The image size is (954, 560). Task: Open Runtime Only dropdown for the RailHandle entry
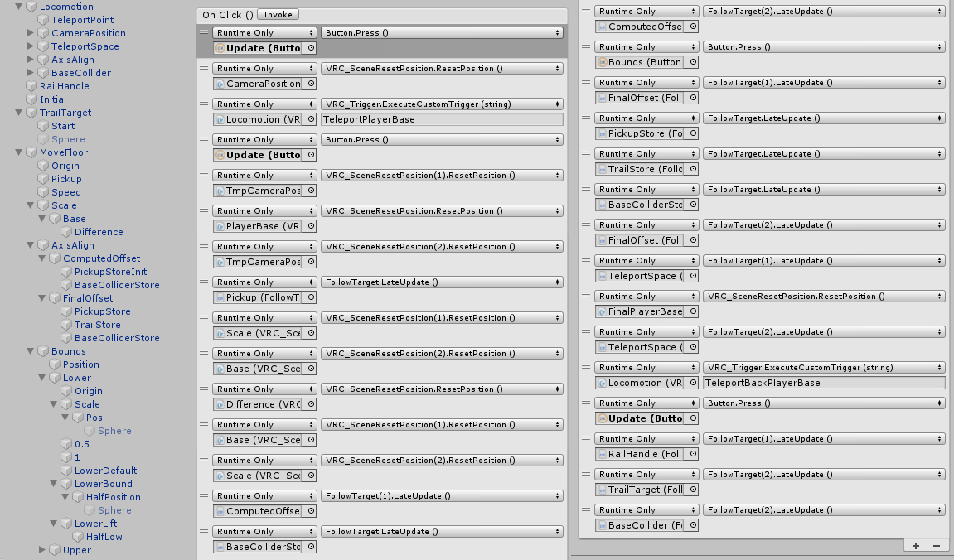point(646,439)
